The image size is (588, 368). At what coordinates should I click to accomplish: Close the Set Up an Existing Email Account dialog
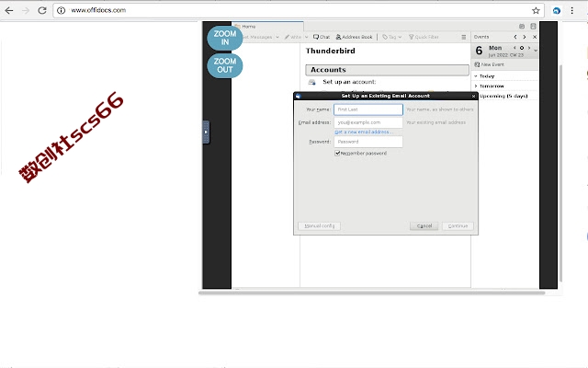[474, 96]
